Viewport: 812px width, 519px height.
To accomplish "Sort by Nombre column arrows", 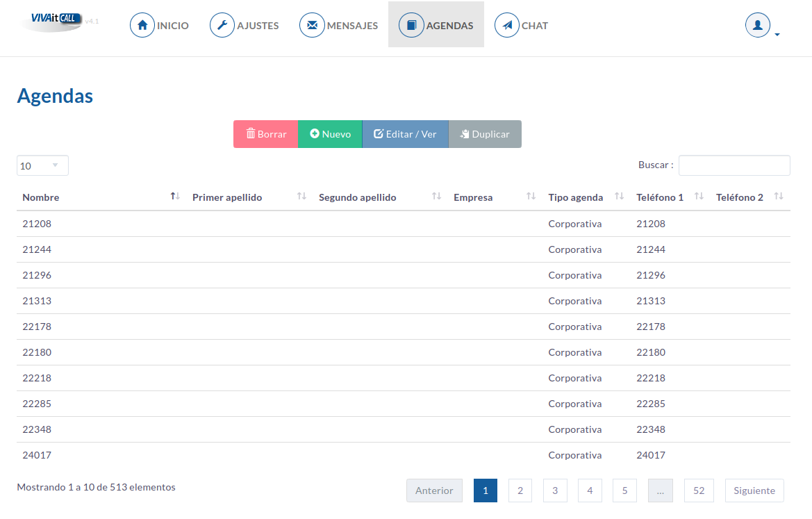I will [175, 197].
